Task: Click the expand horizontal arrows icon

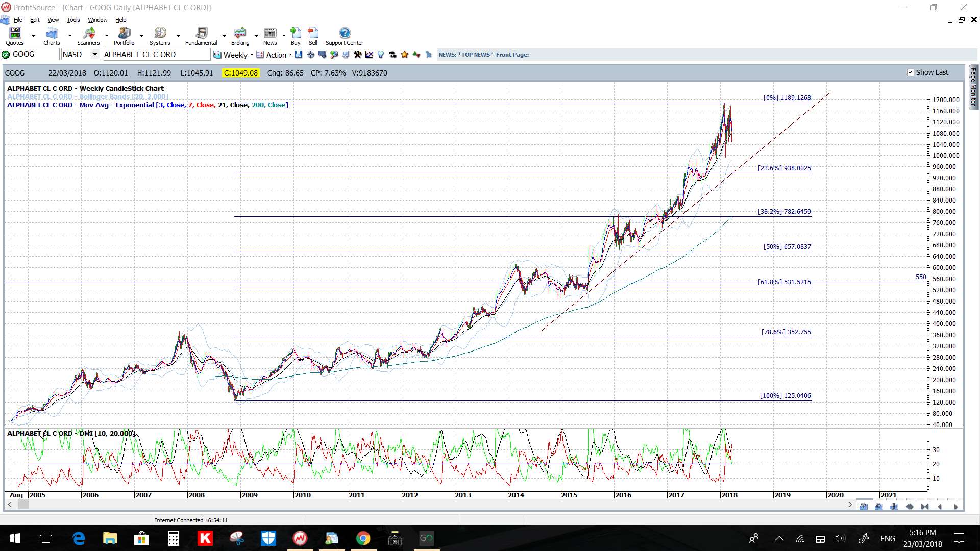Action: pyautogui.click(x=910, y=507)
